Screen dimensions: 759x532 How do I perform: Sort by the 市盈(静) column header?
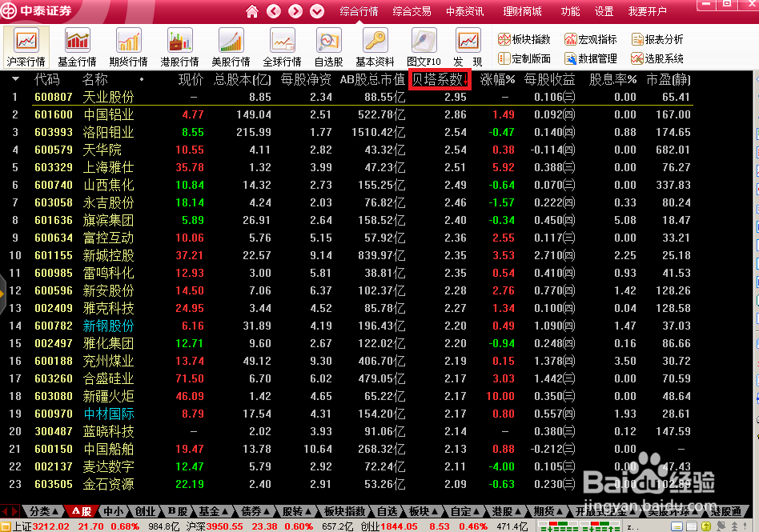coord(668,79)
